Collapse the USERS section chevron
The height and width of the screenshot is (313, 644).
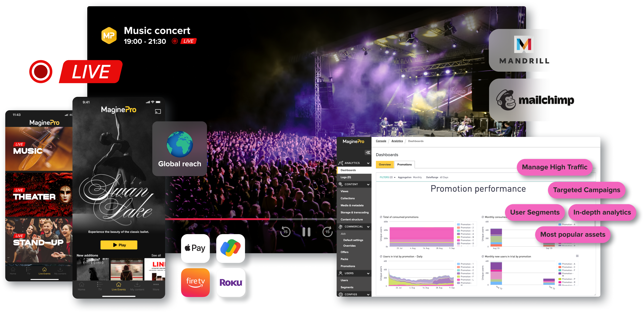click(368, 274)
